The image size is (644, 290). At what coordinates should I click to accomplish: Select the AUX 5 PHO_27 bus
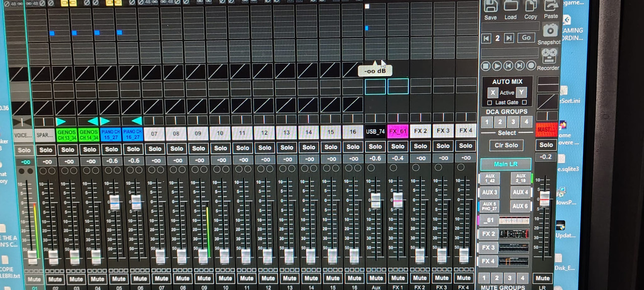[489, 206]
